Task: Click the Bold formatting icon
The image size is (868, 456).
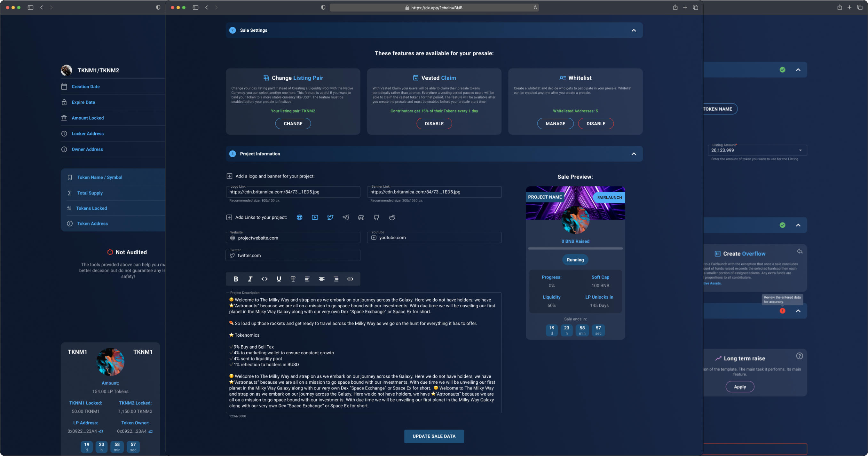Action: (236, 279)
